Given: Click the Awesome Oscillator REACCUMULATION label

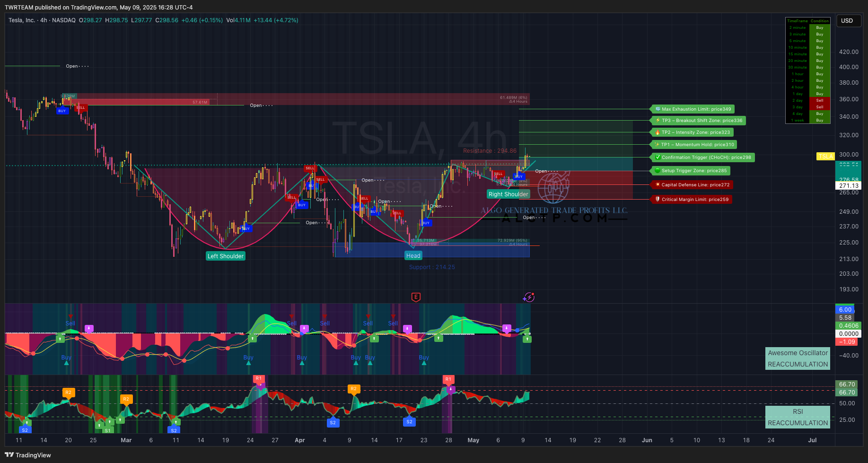Looking at the screenshot, I should (x=798, y=358).
